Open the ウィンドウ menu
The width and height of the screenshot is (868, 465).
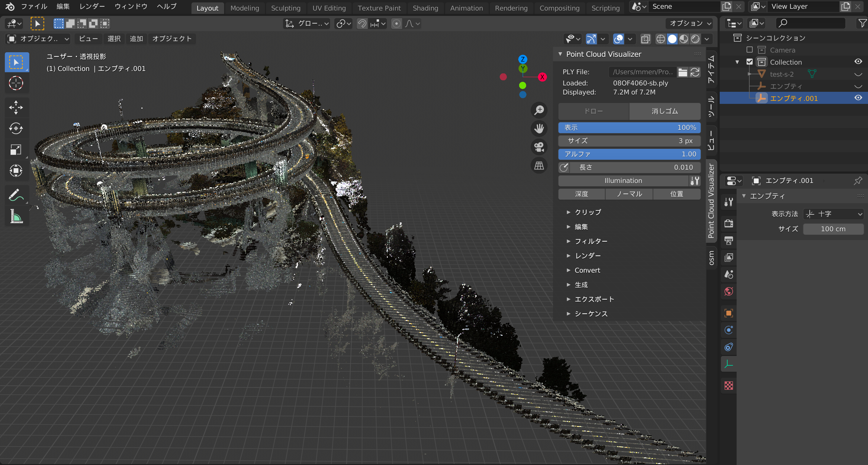(131, 6)
